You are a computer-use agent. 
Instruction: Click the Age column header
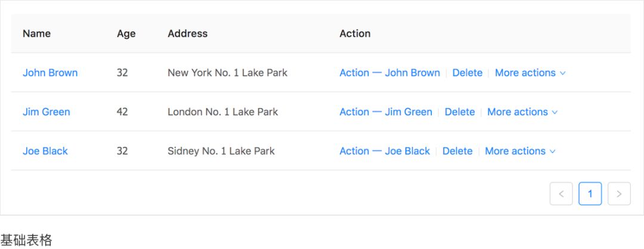pyautogui.click(x=126, y=33)
